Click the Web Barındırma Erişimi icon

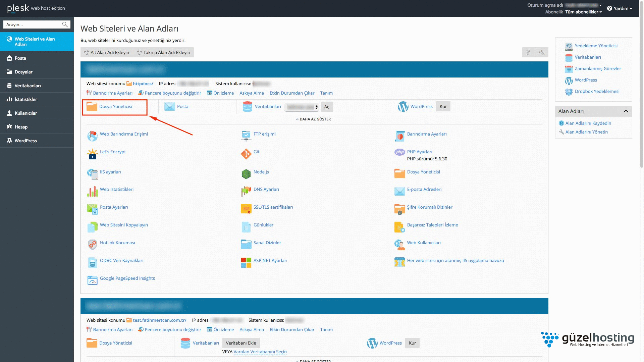click(x=92, y=136)
